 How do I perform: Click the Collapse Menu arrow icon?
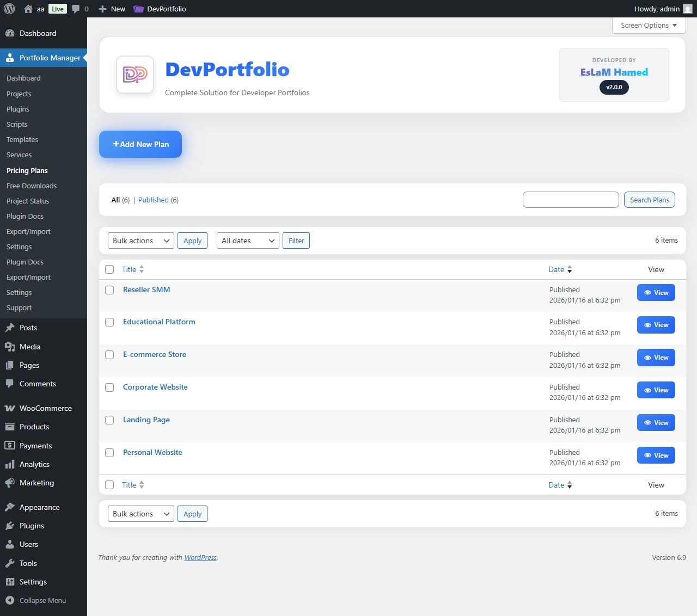pyautogui.click(x=10, y=600)
